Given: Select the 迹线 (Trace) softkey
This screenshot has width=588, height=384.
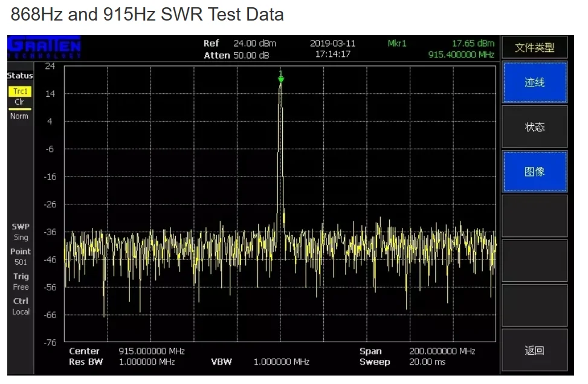Looking at the screenshot, I should point(534,83).
